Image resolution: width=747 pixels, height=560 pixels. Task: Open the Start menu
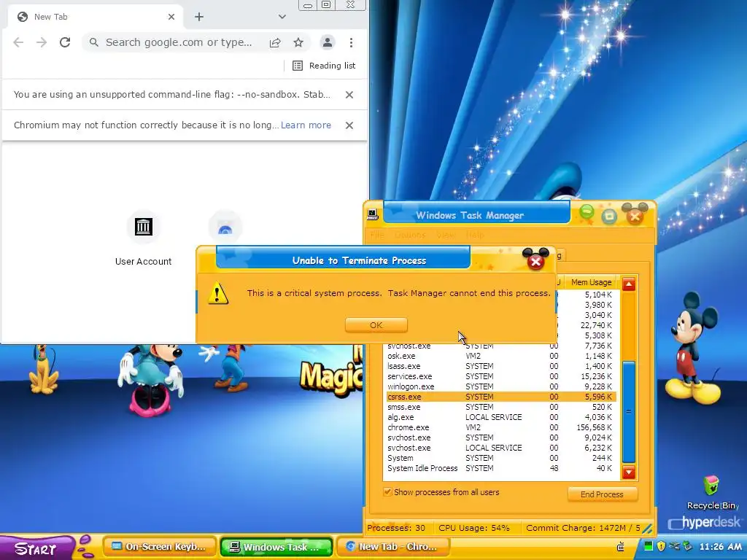point(36,548)
